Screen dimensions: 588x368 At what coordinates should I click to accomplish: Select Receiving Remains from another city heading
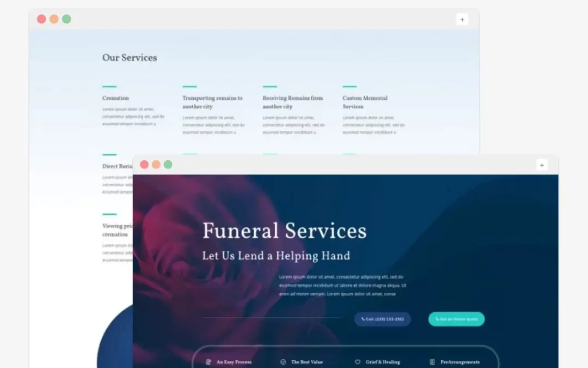point(292,102)
